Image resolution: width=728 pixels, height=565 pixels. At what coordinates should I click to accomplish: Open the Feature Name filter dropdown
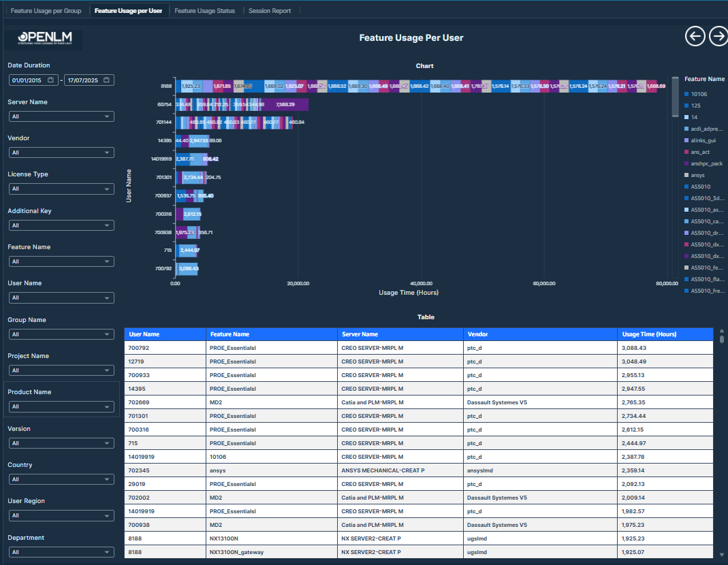click(61, 261)
